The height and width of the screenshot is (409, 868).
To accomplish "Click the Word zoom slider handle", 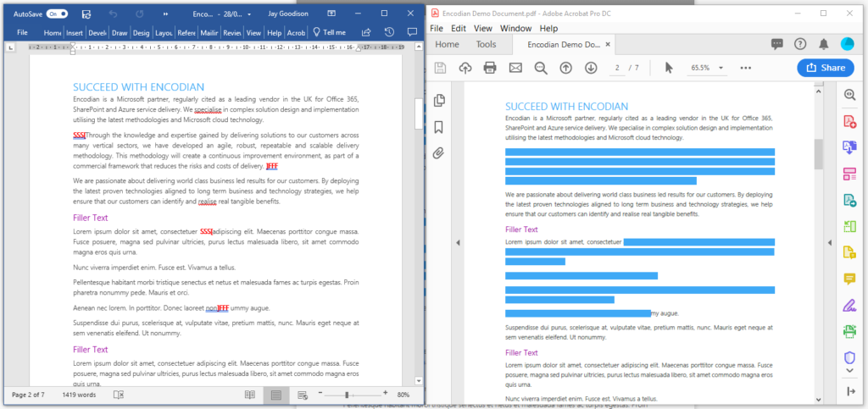I will [x=347, y=395].
